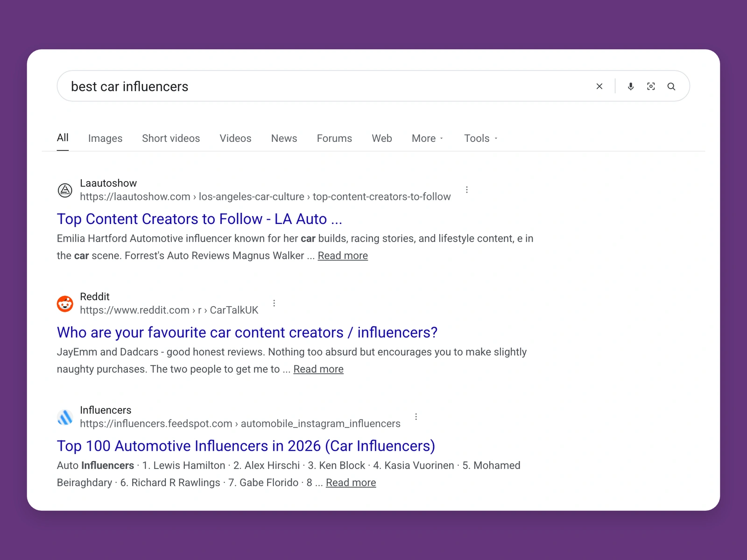Open the three-dot menu for the Feedspot result
This screenshot has height=560, width=747.
[x=416, y=417]
